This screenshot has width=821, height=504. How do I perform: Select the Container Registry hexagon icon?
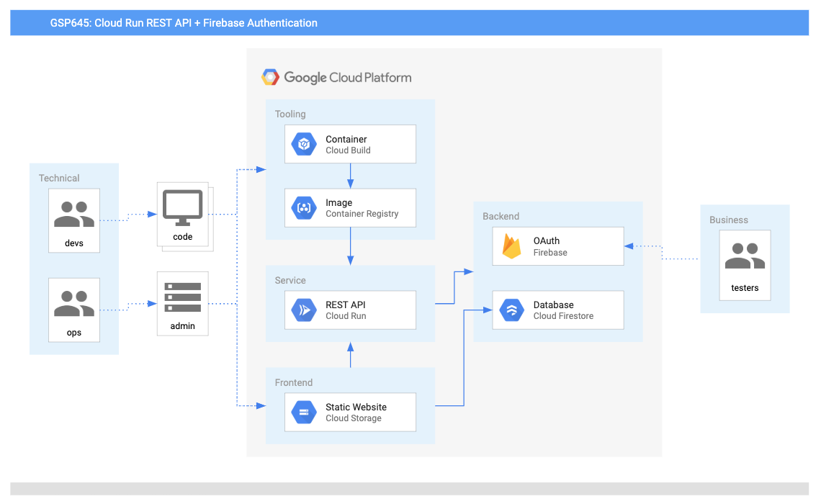click(x=304, y=208)
